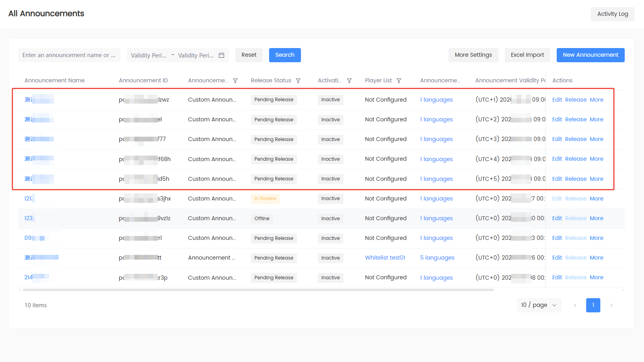Image resolution: width=644 pixels, height=362 pixels.
Task: Open the Announcement Type column filter icon
Action: 235,81
